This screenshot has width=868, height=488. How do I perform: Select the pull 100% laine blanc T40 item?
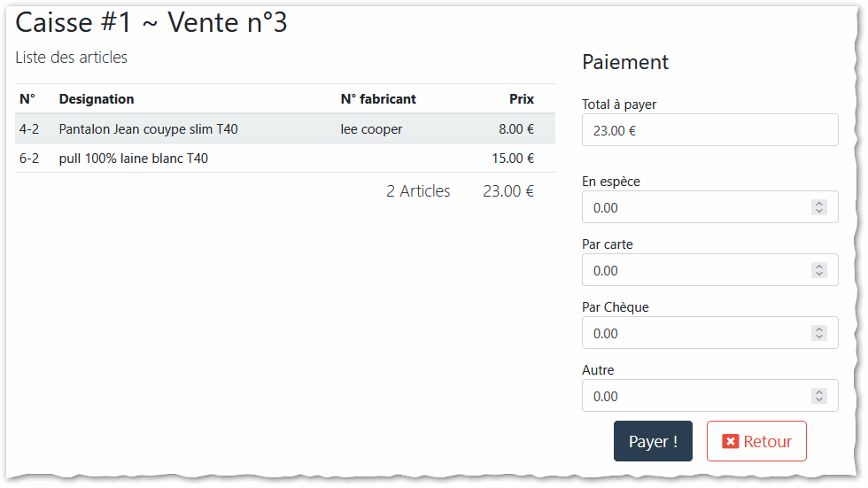(134, 159)
